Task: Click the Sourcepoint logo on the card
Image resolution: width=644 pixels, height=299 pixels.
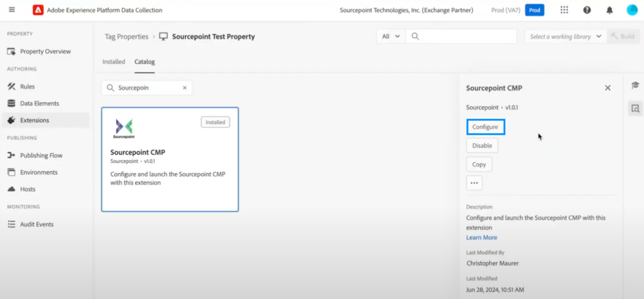Action: click(124, 129)
